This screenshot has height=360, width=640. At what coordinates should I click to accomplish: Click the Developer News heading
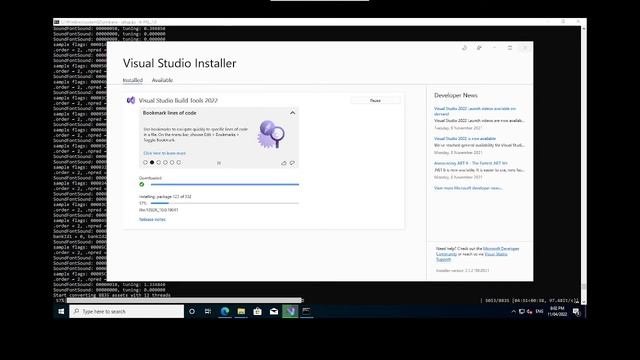click(456, 95)
